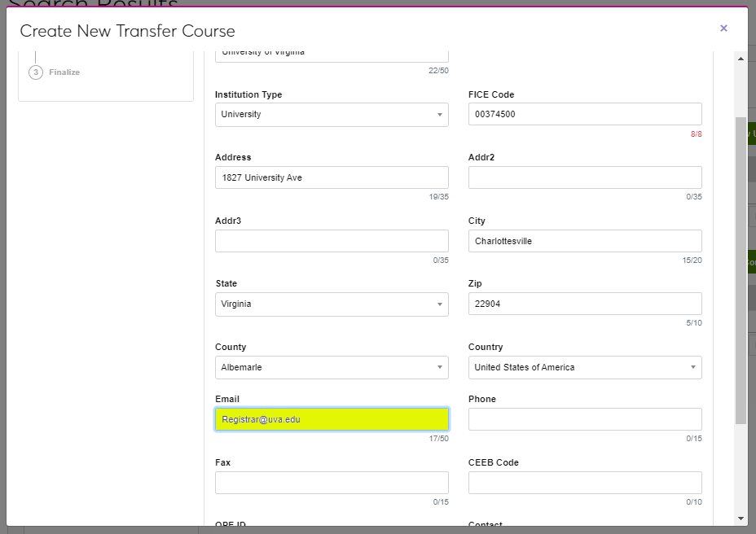
Task: Click the empty Fax input field
Action: click(x=332, y=483)
